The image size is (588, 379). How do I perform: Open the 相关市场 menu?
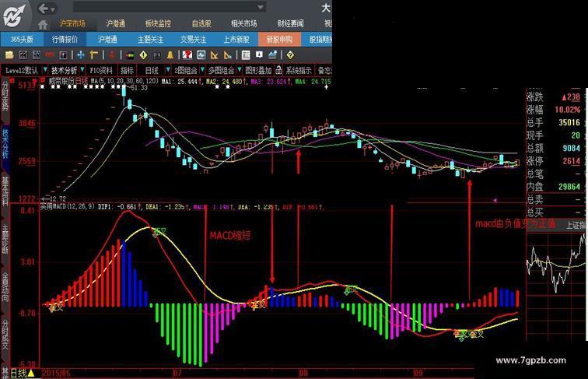(243, 23)
